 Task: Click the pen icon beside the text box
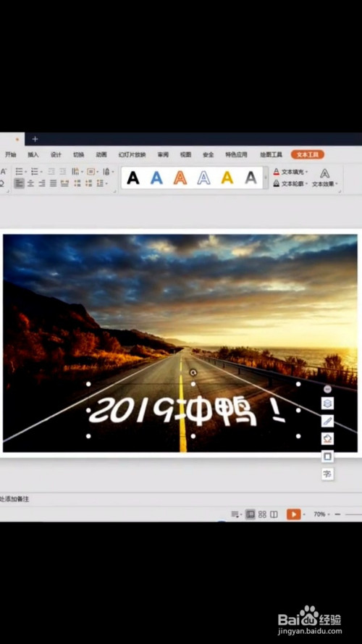327,422
